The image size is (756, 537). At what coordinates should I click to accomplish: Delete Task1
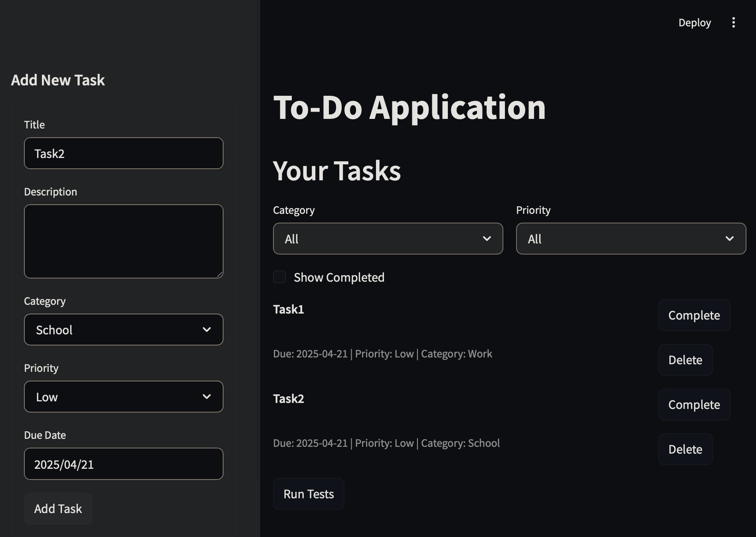tap(685, 360)
